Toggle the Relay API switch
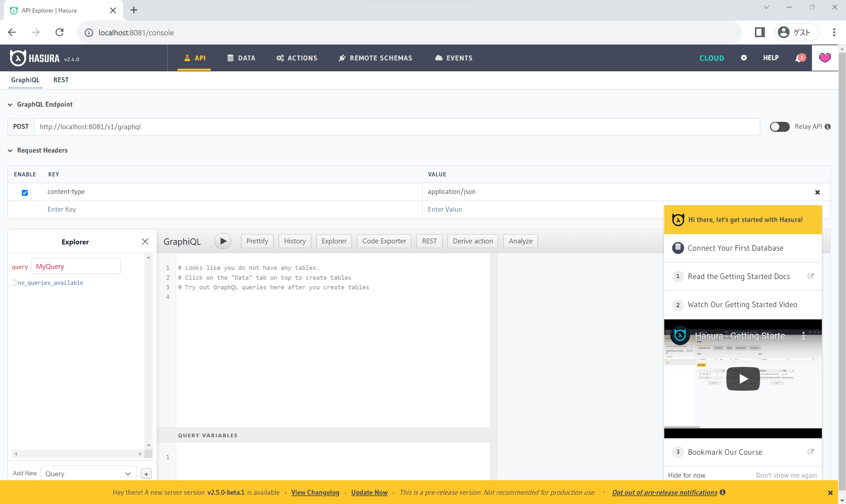 pos(779,127)
